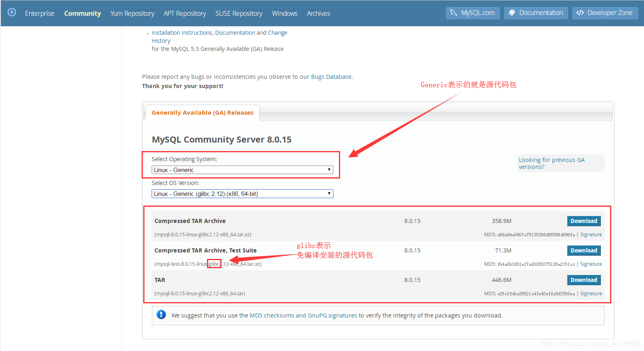Click the Documentation button

536,13
